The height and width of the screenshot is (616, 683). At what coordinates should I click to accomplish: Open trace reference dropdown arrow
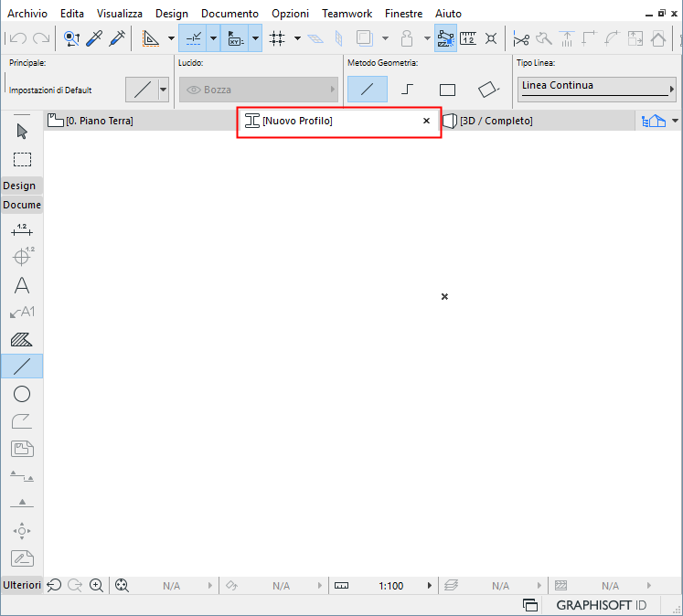pos(386,38)
